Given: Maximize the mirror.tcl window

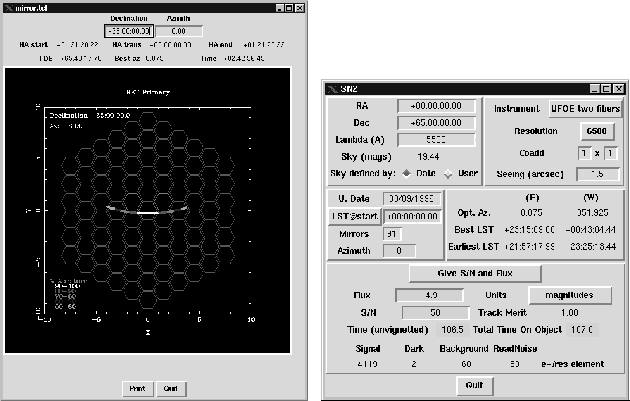Looking at the screenshot, I should [289, 8].
